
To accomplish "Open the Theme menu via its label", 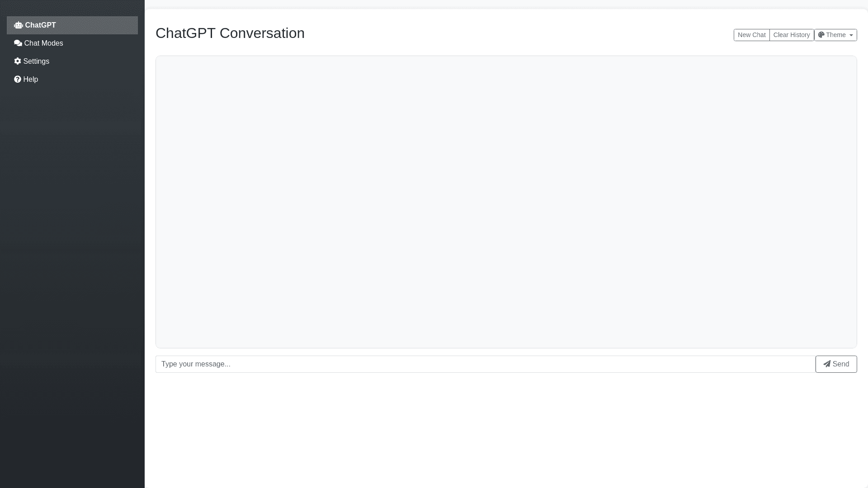I will pos(836,35).
